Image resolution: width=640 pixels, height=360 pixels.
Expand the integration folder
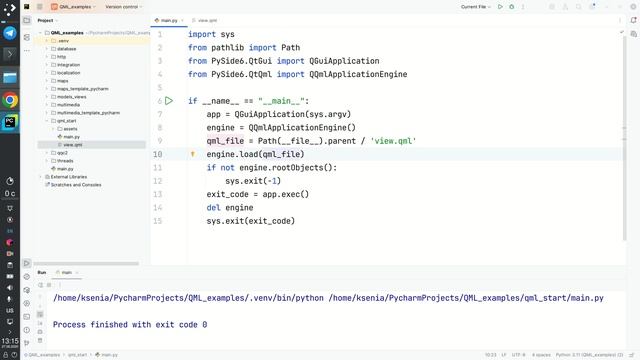click(47, 65)
